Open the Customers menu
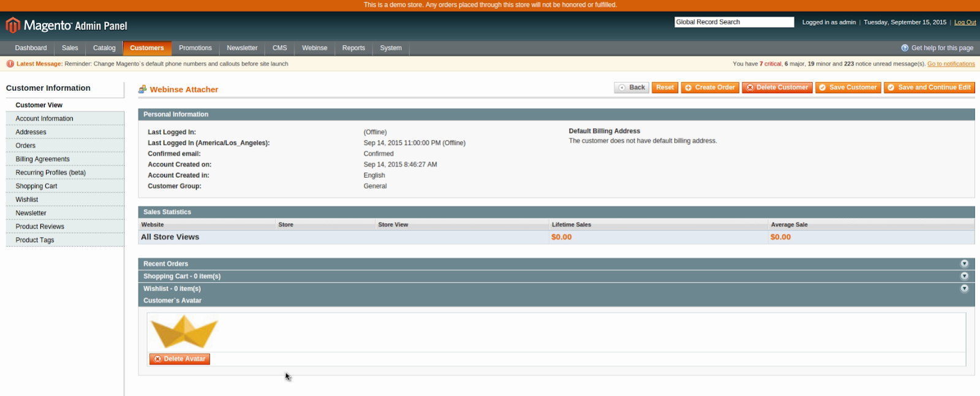This screenshot has width=980, height=396. (x=147, y=48)
